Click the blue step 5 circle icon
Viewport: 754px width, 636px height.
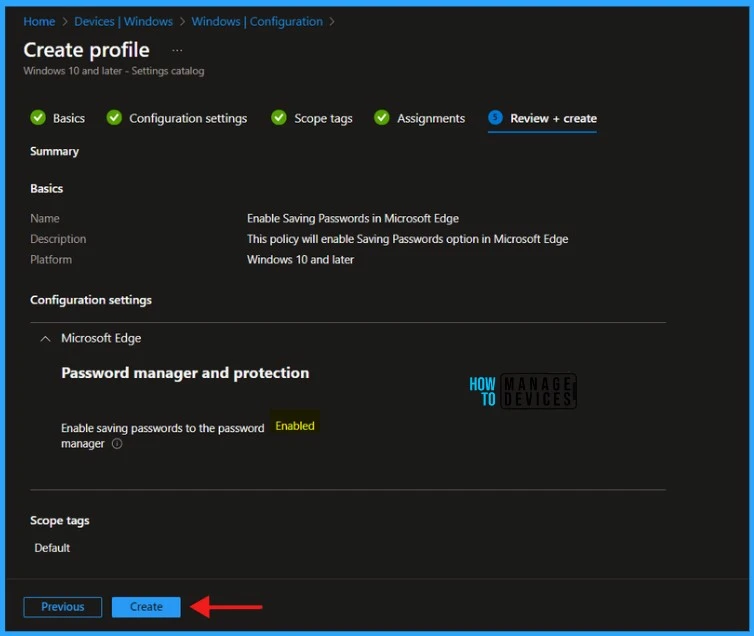(x=495, y=118)
